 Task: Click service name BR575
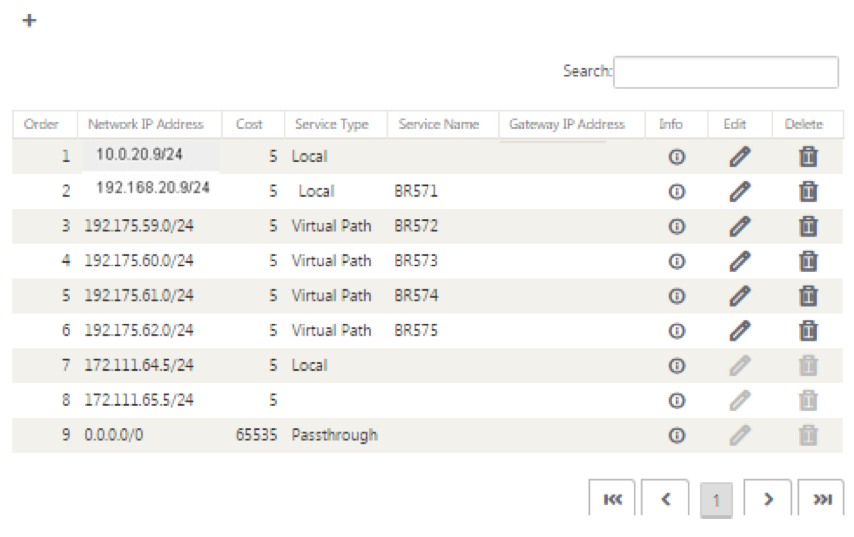point(416,331)
